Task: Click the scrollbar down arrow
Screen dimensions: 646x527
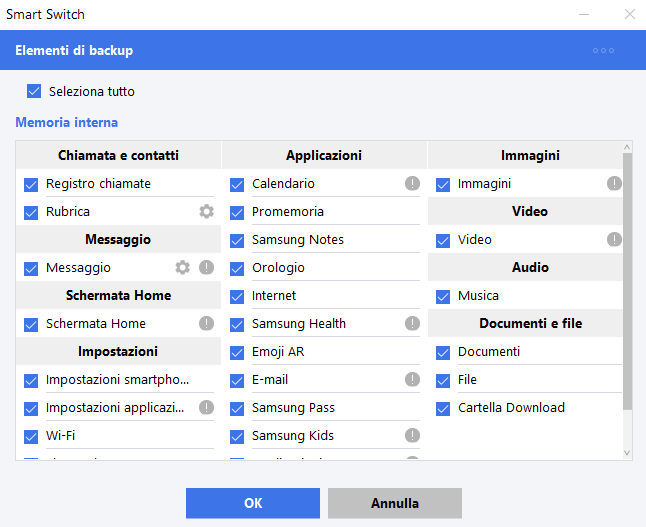Action: [x=627, y=453]
